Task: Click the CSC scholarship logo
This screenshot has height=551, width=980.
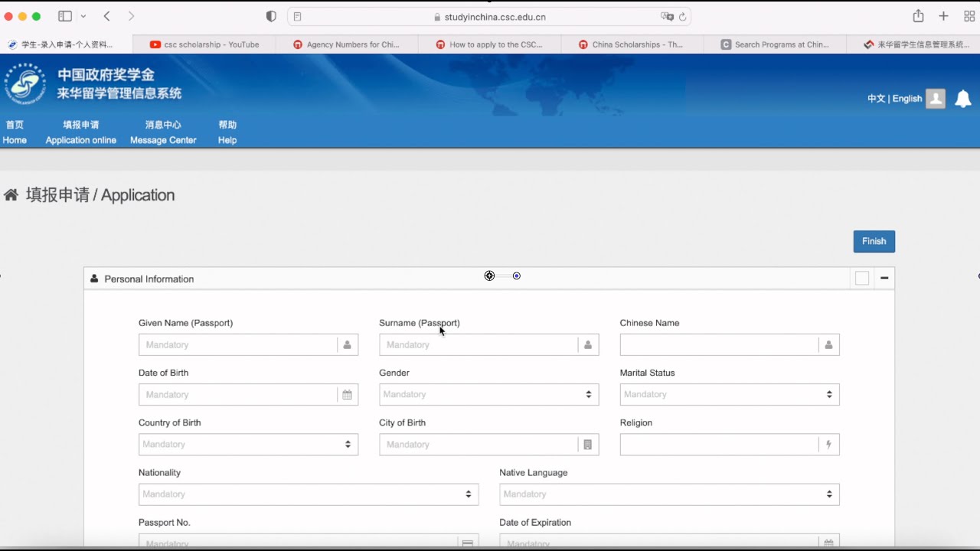Action: pos(25,83)
